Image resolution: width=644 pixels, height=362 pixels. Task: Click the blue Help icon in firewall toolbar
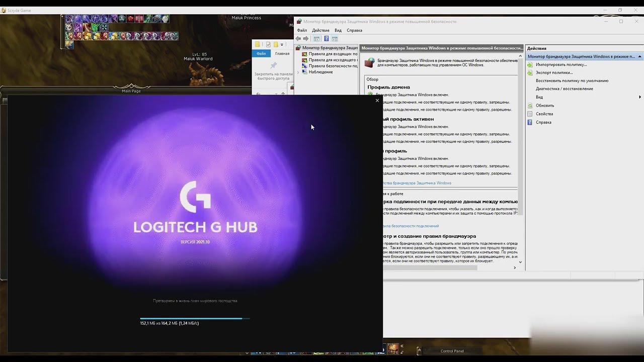[326, 39]
